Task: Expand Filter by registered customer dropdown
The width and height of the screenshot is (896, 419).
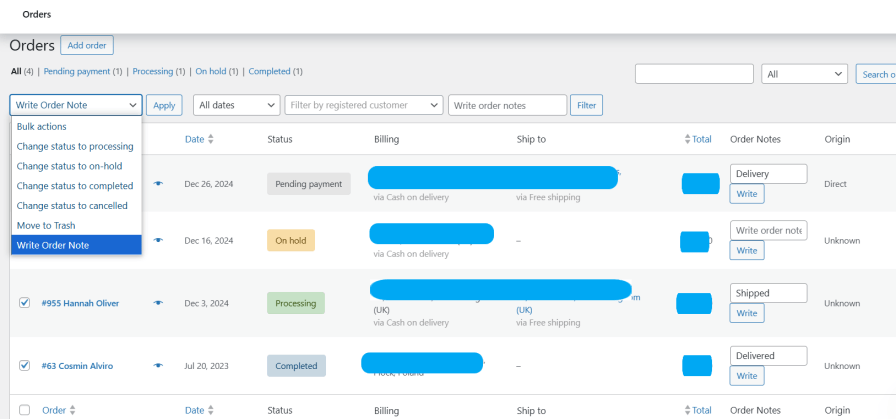Action: click(364, 105)
